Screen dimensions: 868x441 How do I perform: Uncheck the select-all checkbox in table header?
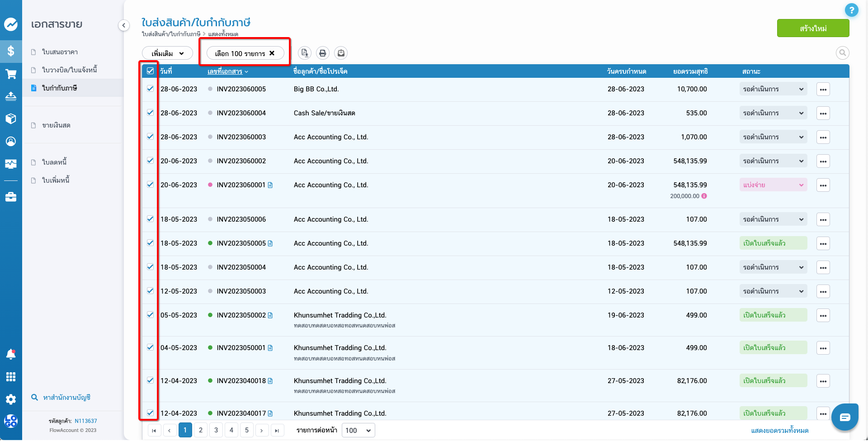[150, 71]
